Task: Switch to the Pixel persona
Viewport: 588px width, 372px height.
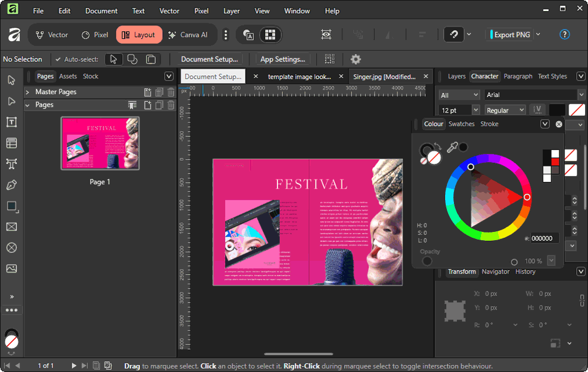Action: [95, 35]
